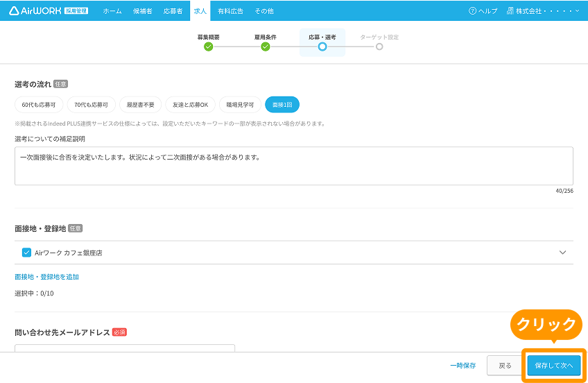Click the 40/256 character count text
588x383 pixels.
click(x=564, y=191)
